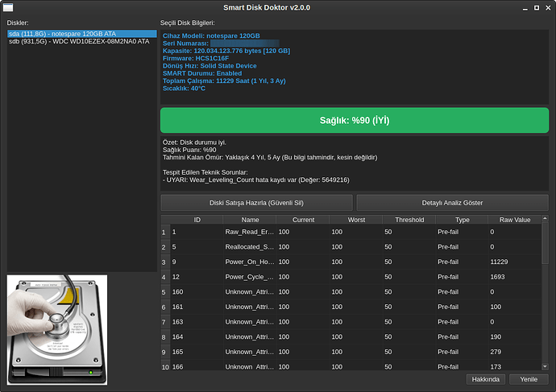Click the green Sağlık %90 health bar
Screen dimensions: 556x392
click(355, 120)
